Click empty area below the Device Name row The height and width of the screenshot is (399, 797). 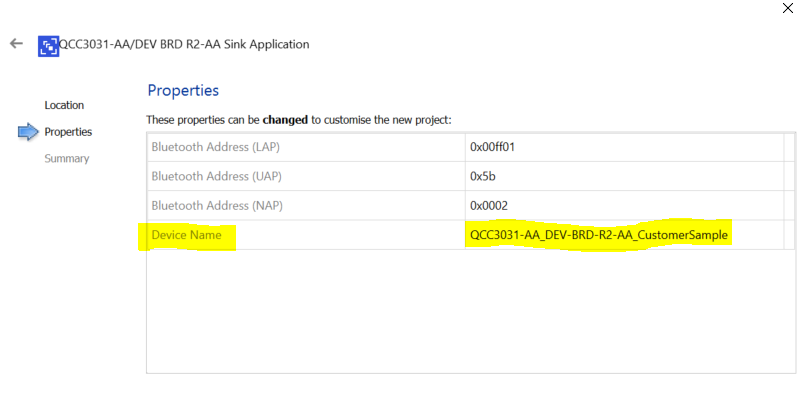(470, 311)
